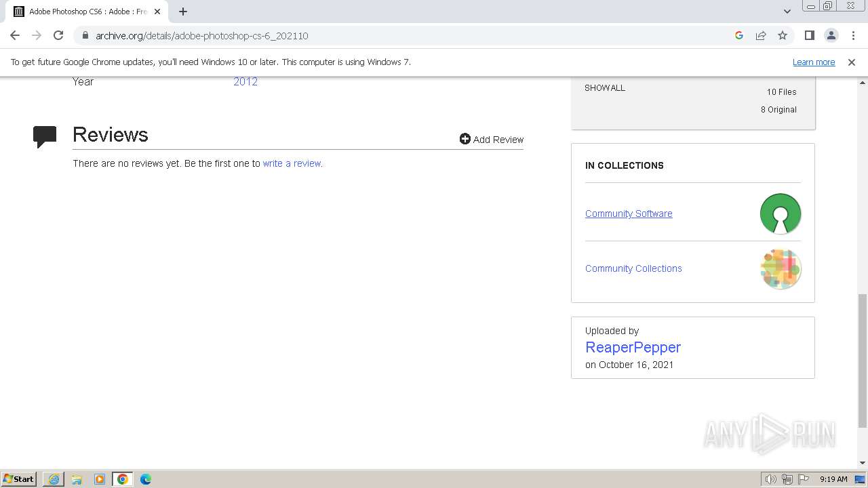Open the year 2012 link
The image size is (868, 488).
245,81
